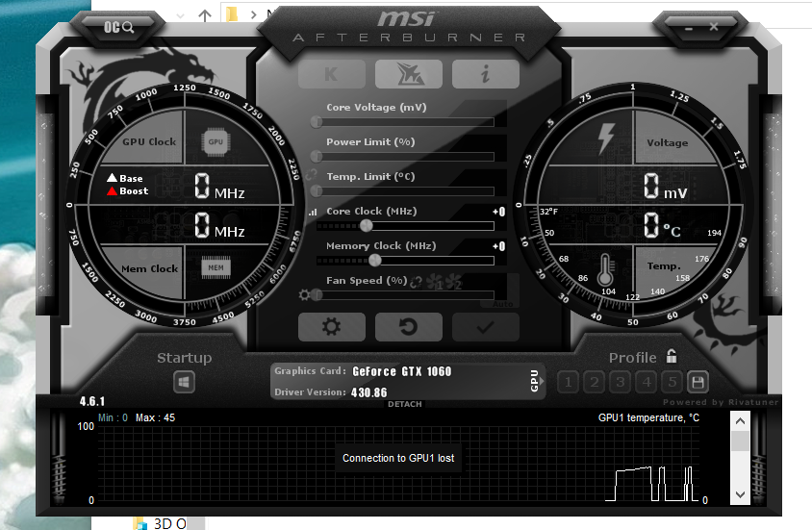
Task: Click the monitor graph scrollbar thumb
Action: coord(740,441)
